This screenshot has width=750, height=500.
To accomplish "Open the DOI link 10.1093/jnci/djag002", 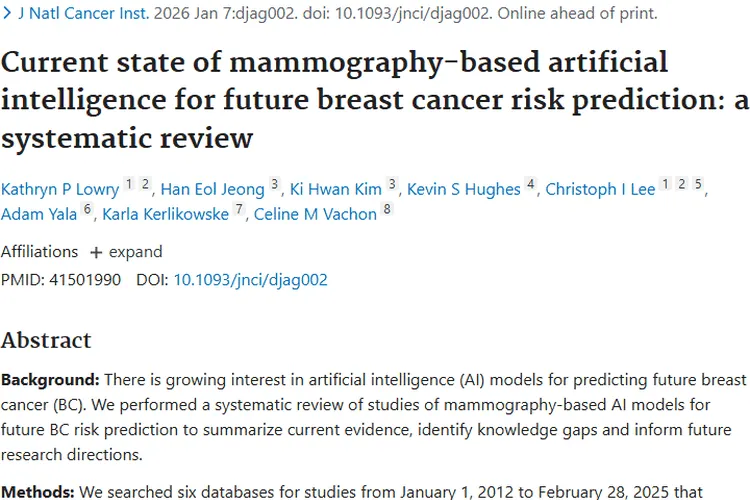I will [250, 280].
